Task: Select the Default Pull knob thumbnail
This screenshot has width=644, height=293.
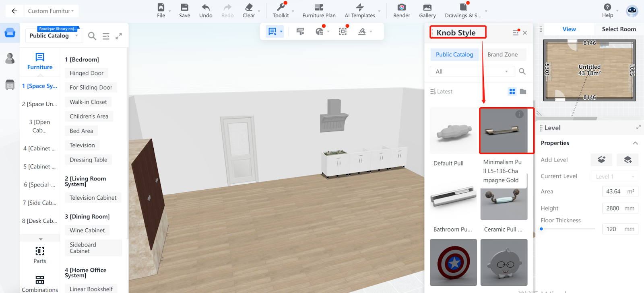Action: pyautogui.click(x=453, y=131)
